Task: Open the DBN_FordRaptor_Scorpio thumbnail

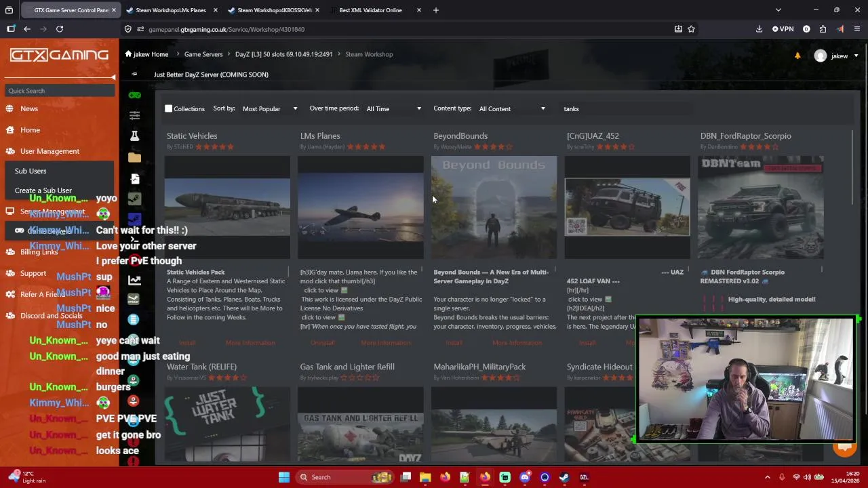Action: pyautogui.click(x=761, y=207)
